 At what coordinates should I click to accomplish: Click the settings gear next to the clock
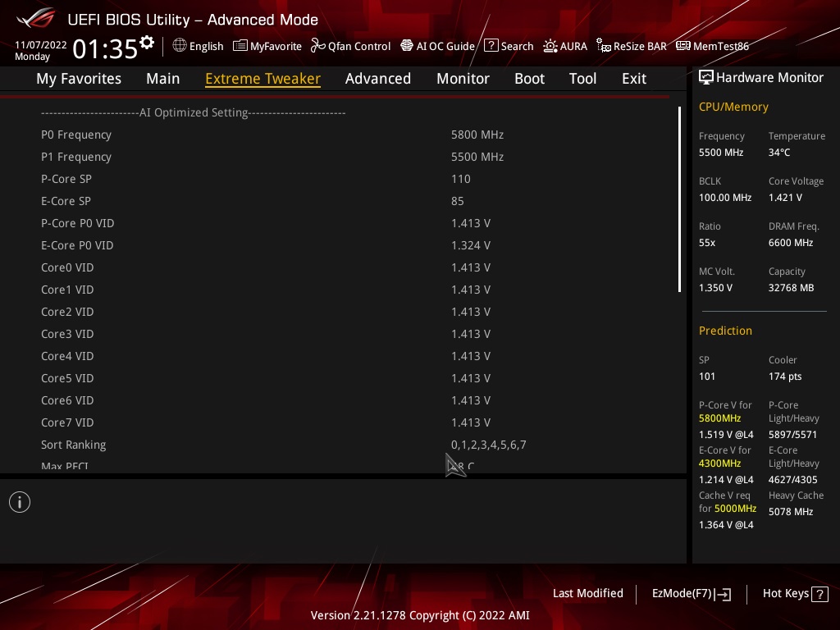click(x=147, y=43)
